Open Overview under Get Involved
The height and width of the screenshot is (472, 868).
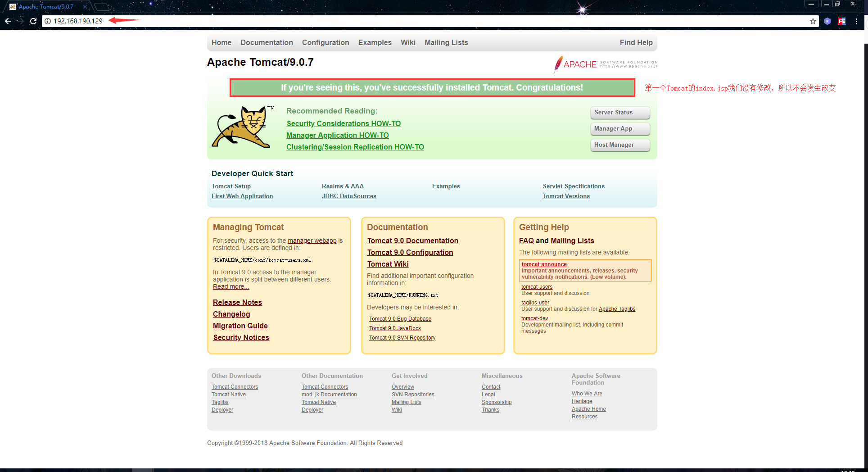pos(403,387)
